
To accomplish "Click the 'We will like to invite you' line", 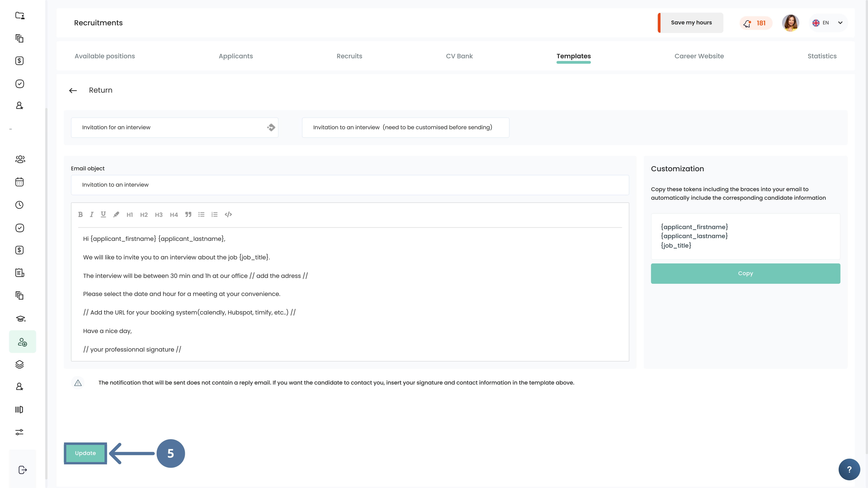I will [x=177, y=257].
